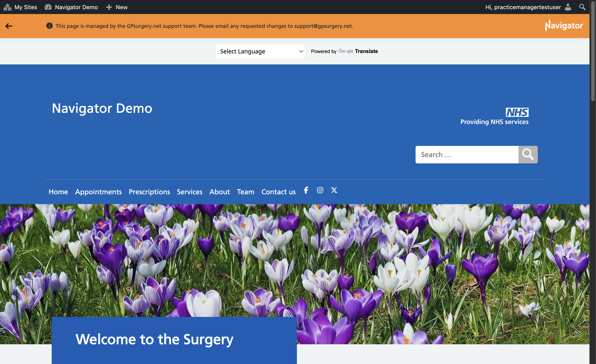596x364 pixels.
Task: Click the New content menu
Action: click(x=117, y=7)
